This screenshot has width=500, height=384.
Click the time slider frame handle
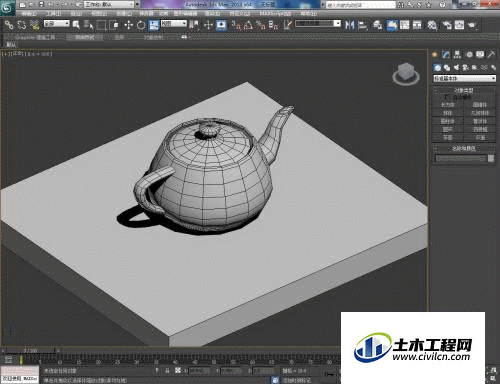pos(31,350)
